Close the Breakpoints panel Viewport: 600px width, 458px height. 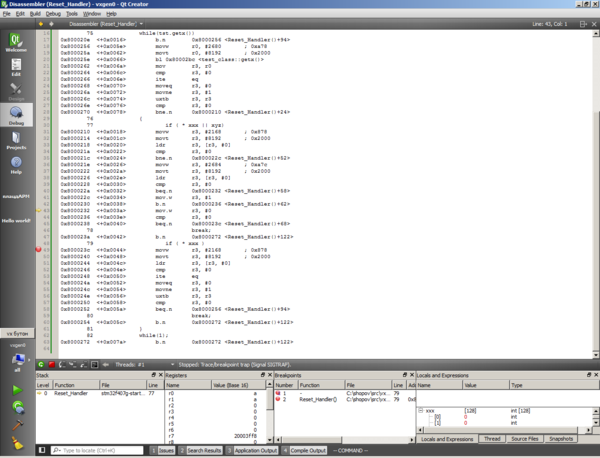coord(412,375)
